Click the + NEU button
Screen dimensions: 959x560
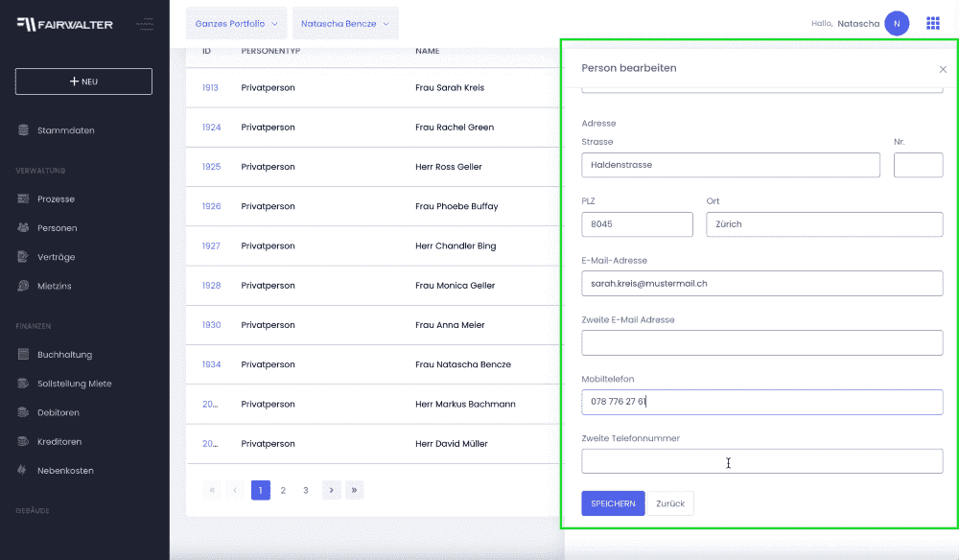click(x=83, y=82)
